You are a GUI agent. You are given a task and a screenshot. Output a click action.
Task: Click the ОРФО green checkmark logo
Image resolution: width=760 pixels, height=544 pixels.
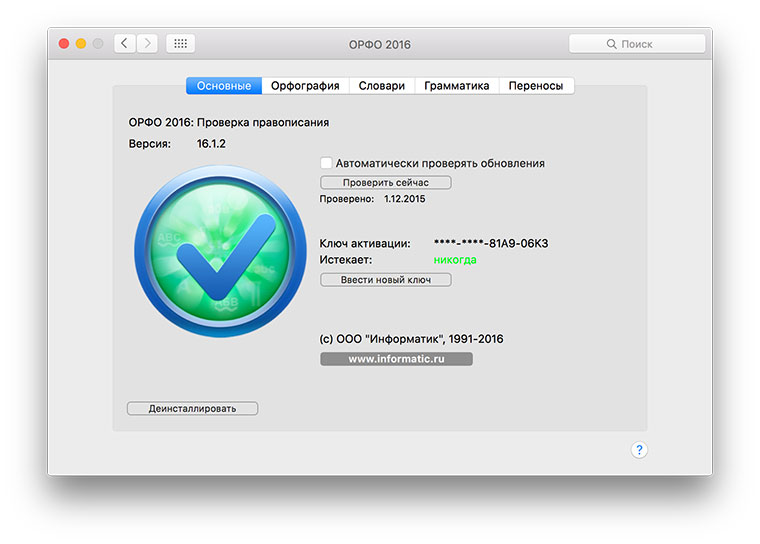(x=221, y=251)
